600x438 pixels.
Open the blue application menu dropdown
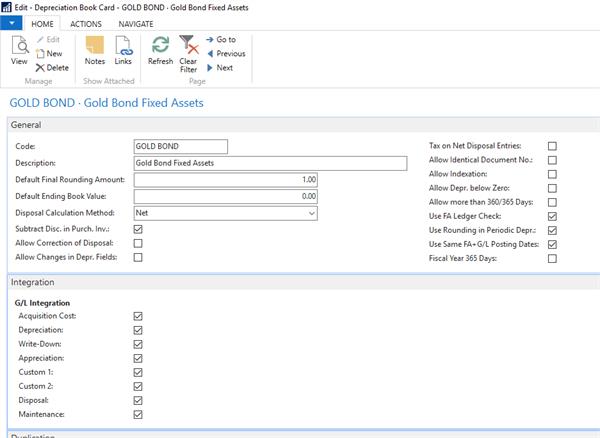click(x=12, y=22)
